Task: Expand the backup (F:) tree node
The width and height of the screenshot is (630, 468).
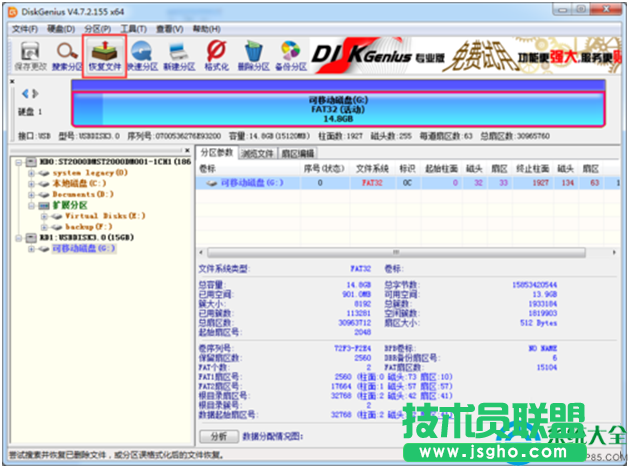Action: pyautogui.click(x=44, y=227)
